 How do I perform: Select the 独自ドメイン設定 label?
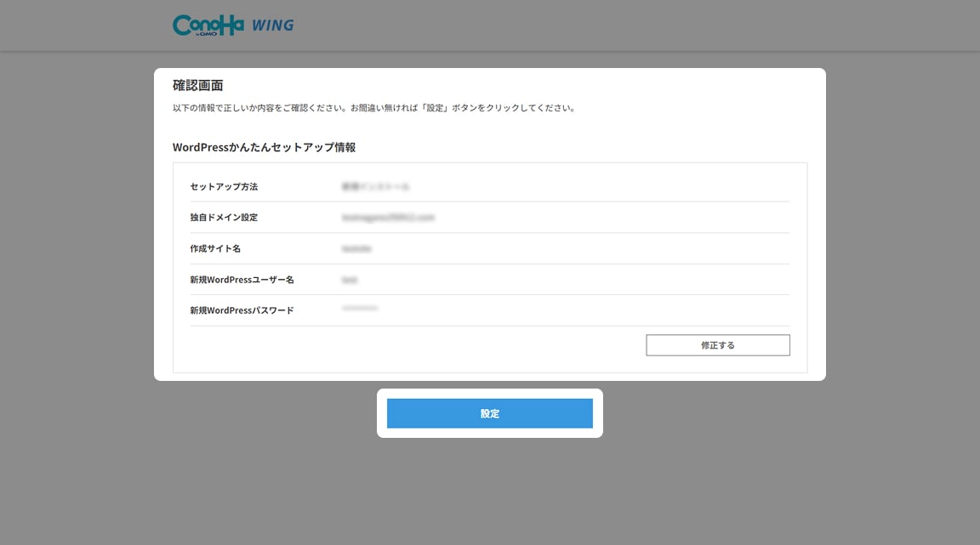point(224,218)
